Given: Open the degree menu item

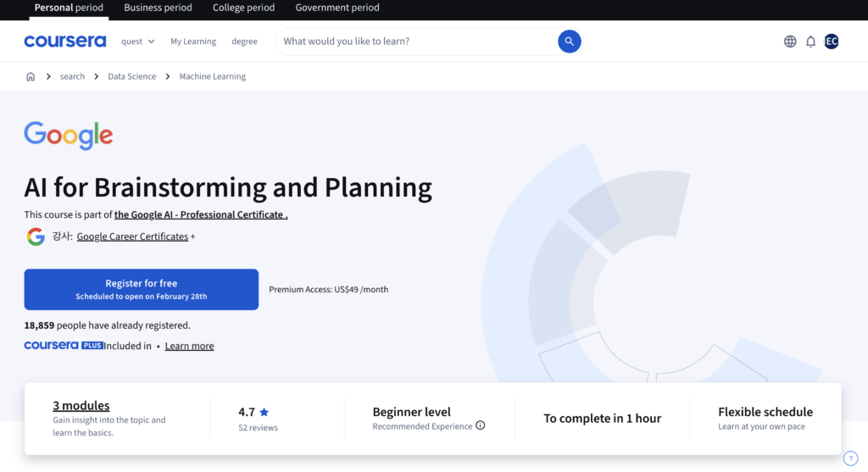Looking at the screenshot, I should (x=244, y=42).
